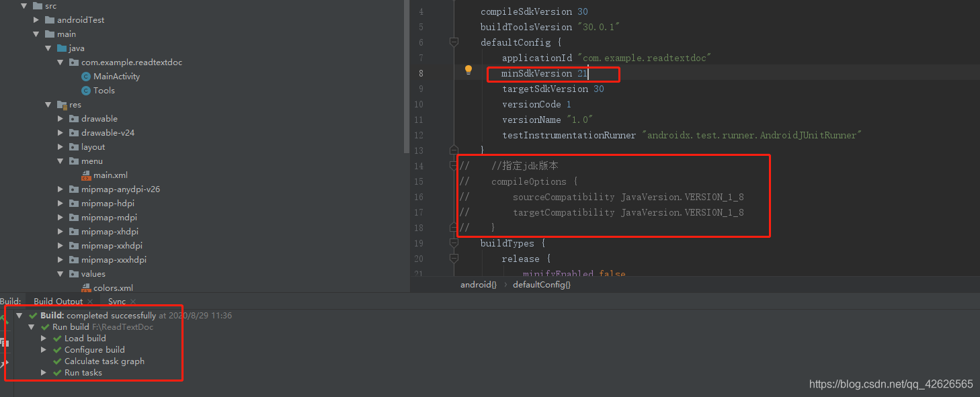Fold the buildTypes block in gutter

pyautogui.click(x=454, y=243)
